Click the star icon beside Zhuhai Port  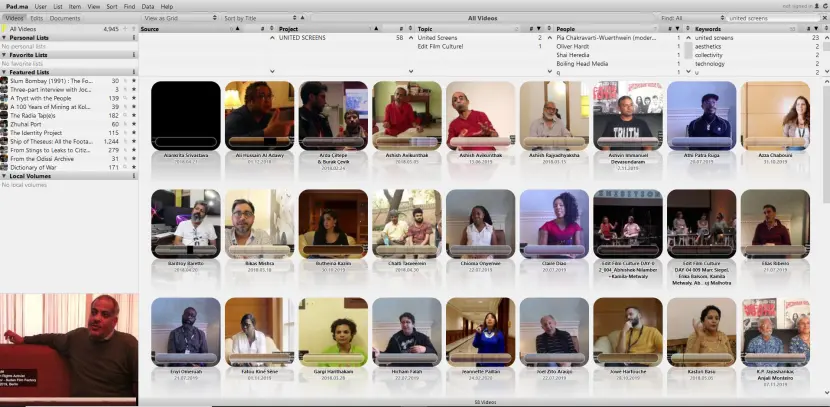(134, 124)
